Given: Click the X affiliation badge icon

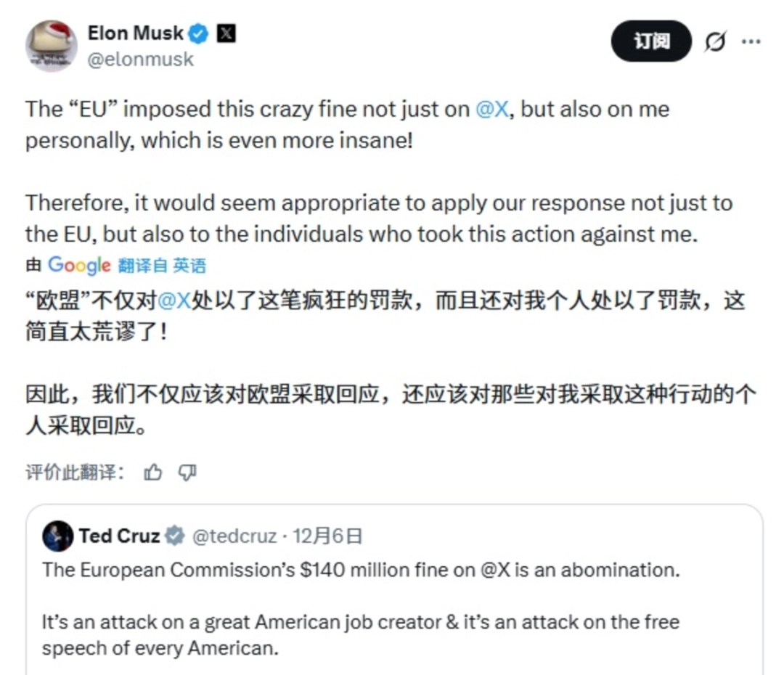Looking at the screenshot, I should 226,33.
